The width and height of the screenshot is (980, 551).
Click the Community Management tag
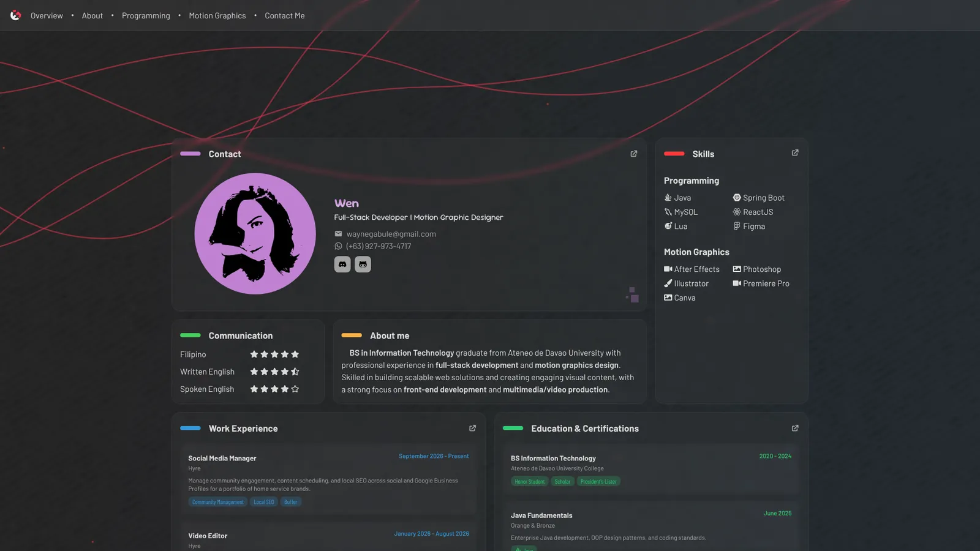pos(218,502)
